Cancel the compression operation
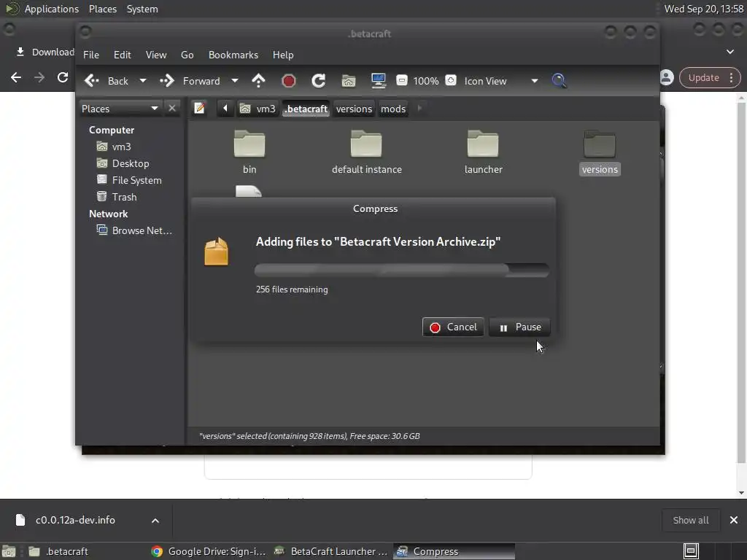The height and width of the screenshot is (560, 747). click(x=453, y=327)
